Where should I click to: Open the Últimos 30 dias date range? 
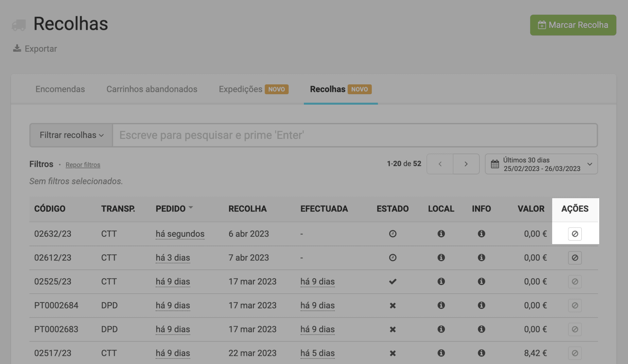pos(541,164)
